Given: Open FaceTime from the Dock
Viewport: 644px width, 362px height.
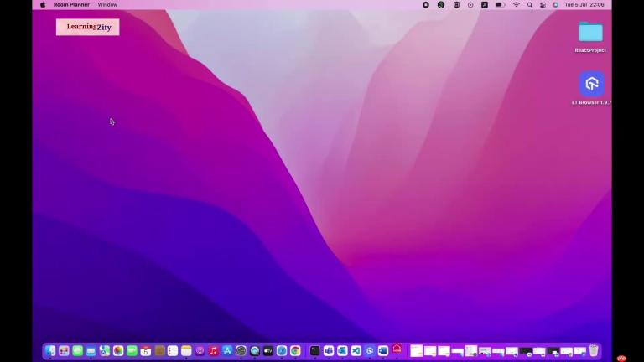Looking at the screenshot, I should (132, 351).
